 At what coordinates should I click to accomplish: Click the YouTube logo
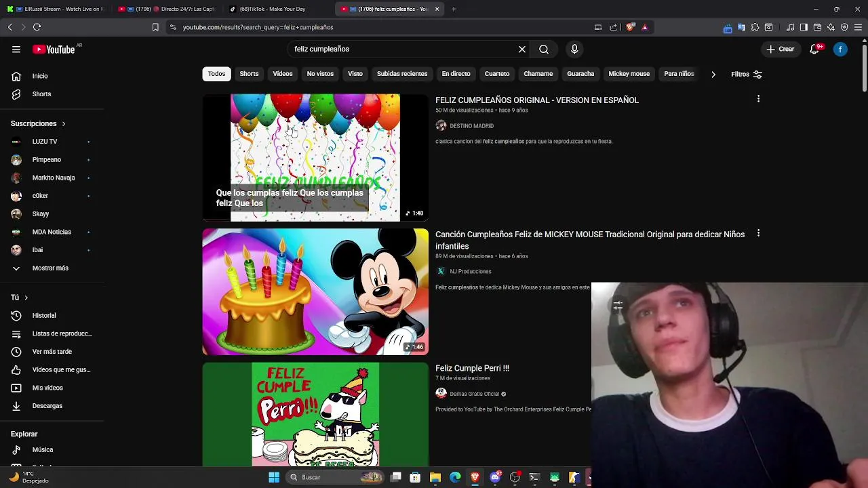coord(54,49)
